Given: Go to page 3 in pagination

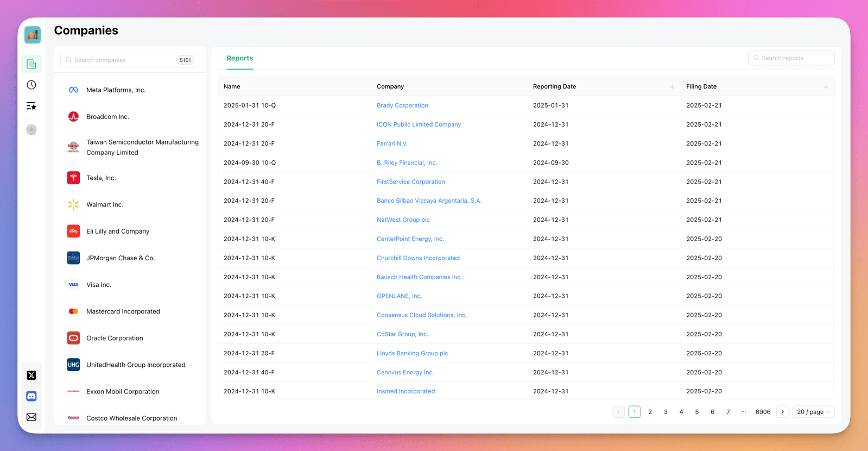Looking at the screenshot, I should tap(666, 412).
